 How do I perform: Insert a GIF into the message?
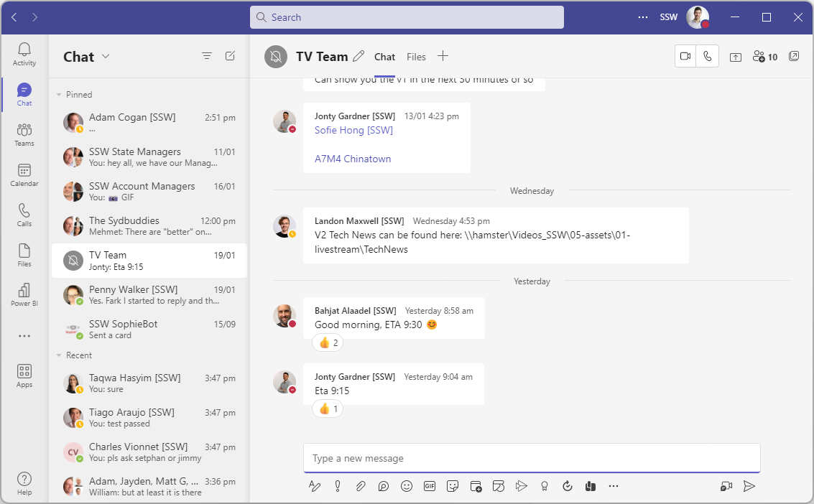430,486
